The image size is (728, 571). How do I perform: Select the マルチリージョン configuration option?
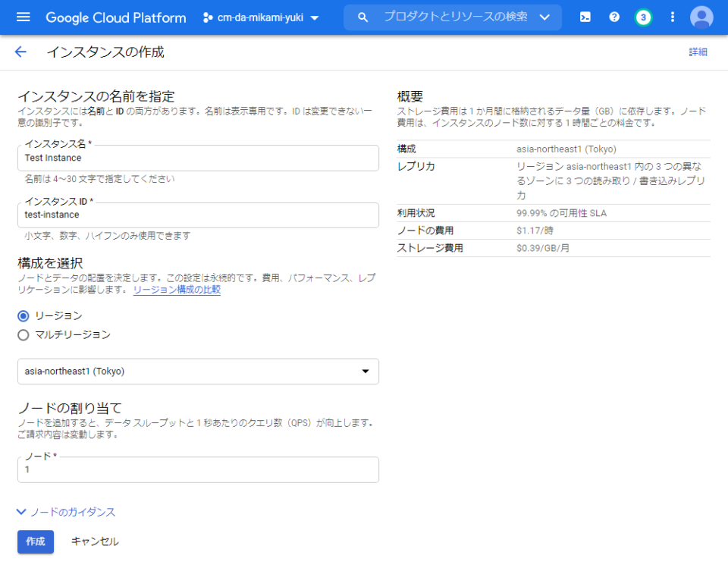[23, 334]
